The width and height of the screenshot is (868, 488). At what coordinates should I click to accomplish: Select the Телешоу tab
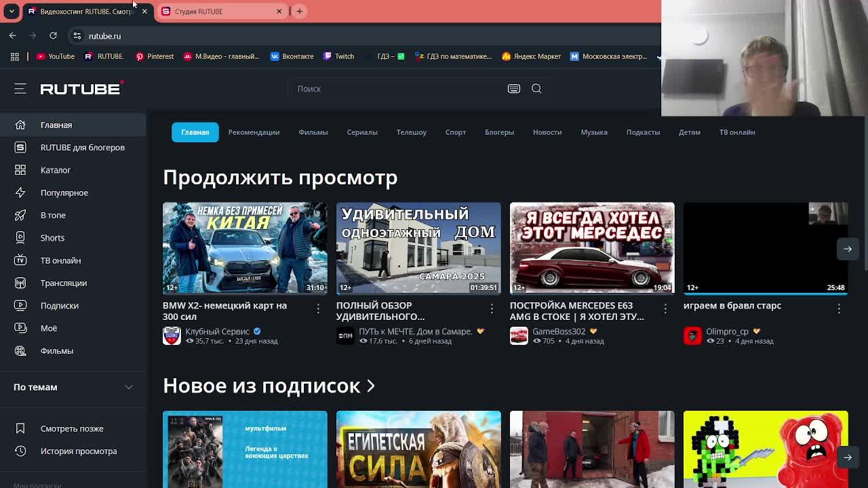pos(412,132)
